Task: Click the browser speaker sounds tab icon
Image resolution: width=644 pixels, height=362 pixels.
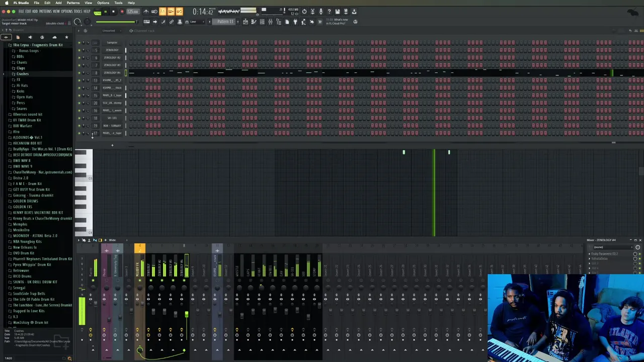Action: [30, 37]
